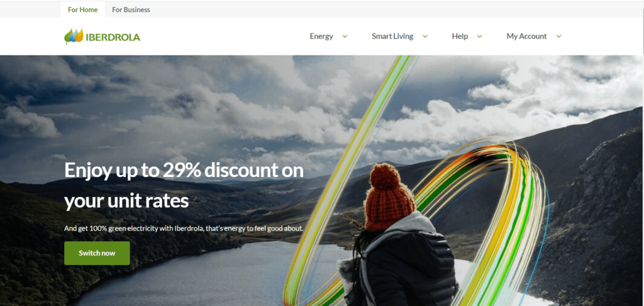Click the green Switch now button
This screenshot has height=306, width=644.
97,253
